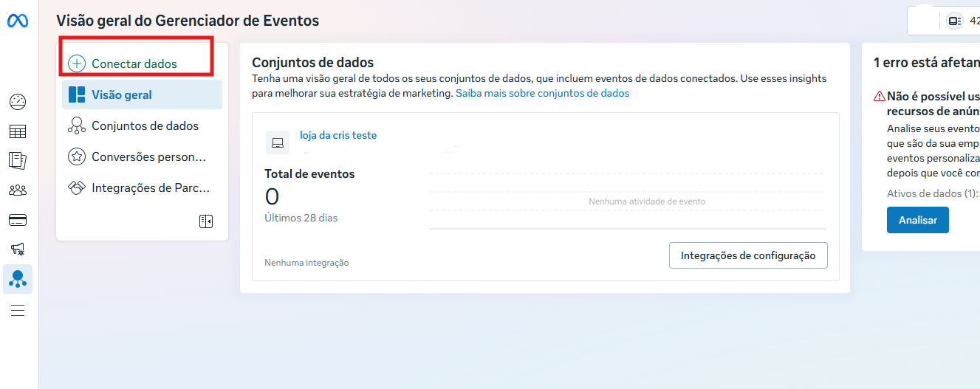The width and height of the screenshot is (980, 389).
Task: Open Integrações de Parceiros
Action: click(150, 187)
